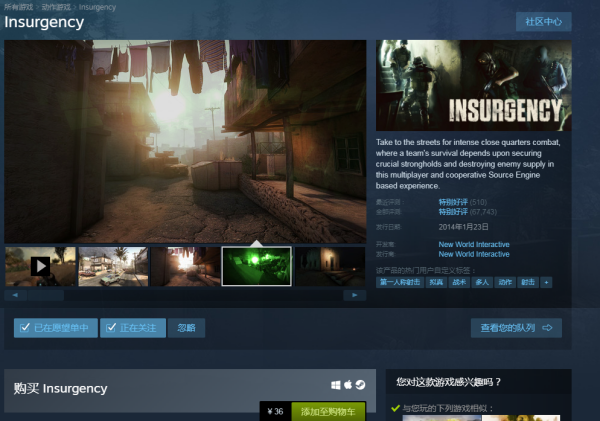
Task: Click the 购买 Insurgency purchase heading
Action: tap(60, 388)
